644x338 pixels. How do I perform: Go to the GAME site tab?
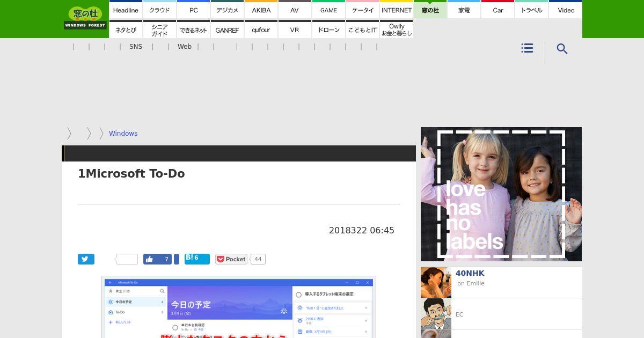point(328,10)
